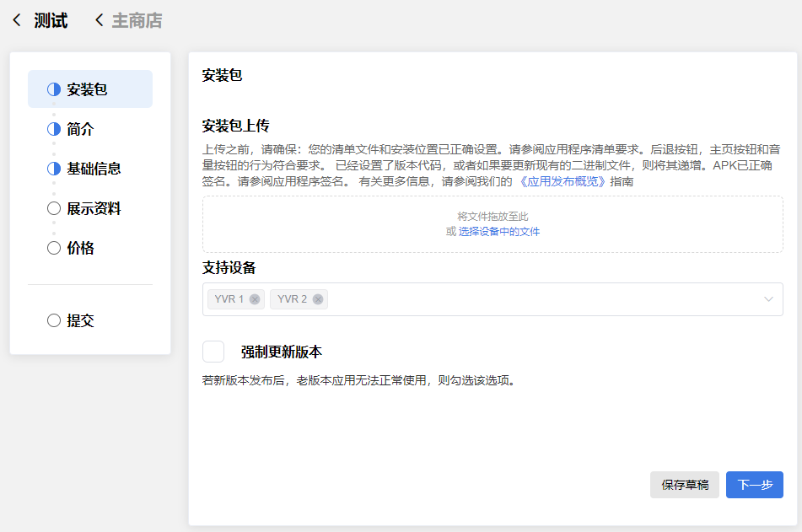
Task: Open the supported devices selection field
Action: (540, 299)
